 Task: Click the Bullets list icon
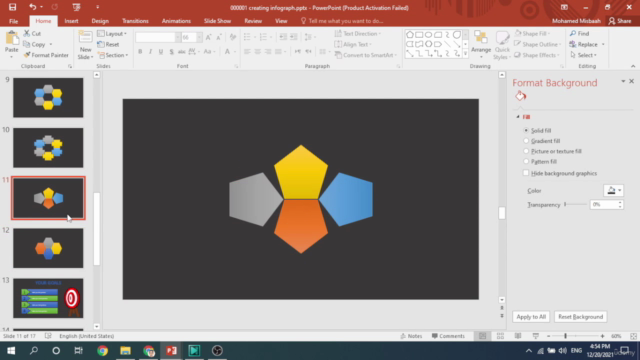click(x=247, y=37)
